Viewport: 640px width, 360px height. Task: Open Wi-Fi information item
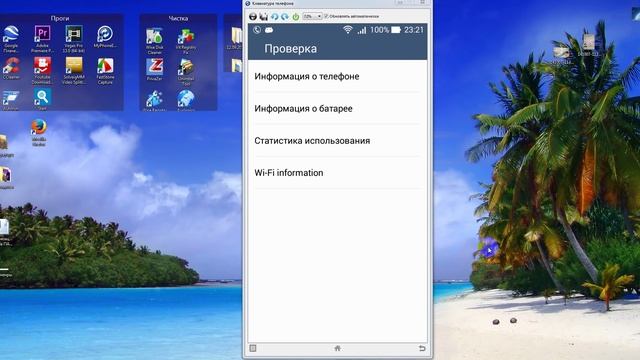pos(337,173)
